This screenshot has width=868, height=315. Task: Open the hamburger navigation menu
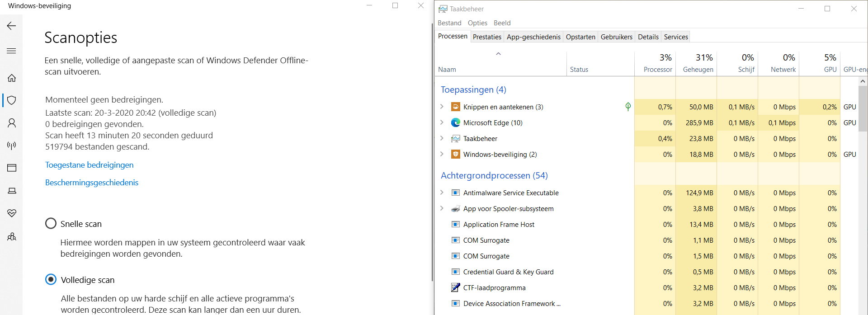12,51
